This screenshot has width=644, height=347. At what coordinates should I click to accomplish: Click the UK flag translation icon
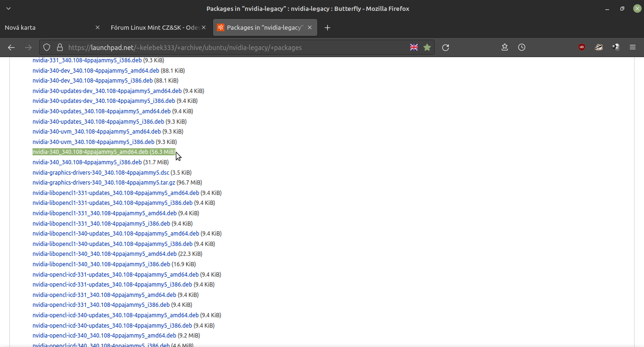pyautogui.click(x=414, y=47)
